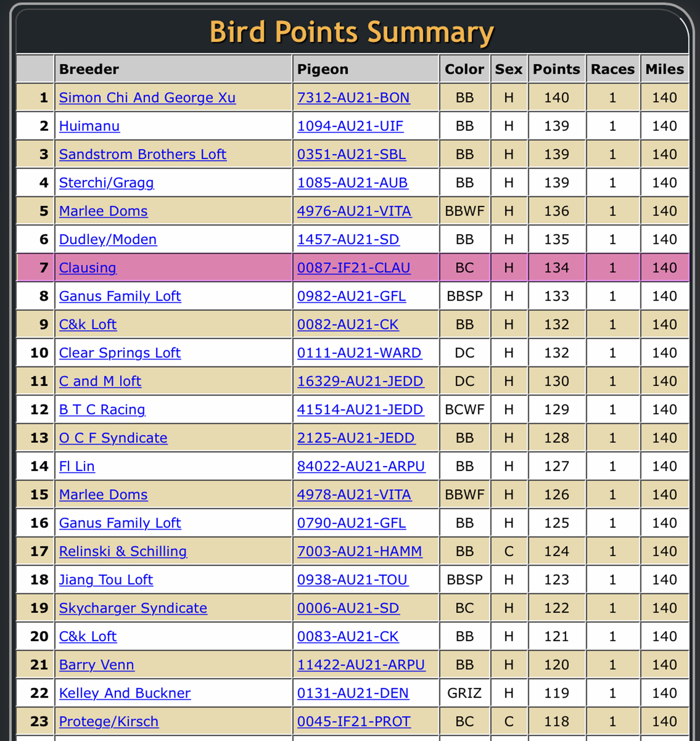Screen dimensions: 700x741
Task: Open Relinski & Schilling breeder link
Action: 123,551
